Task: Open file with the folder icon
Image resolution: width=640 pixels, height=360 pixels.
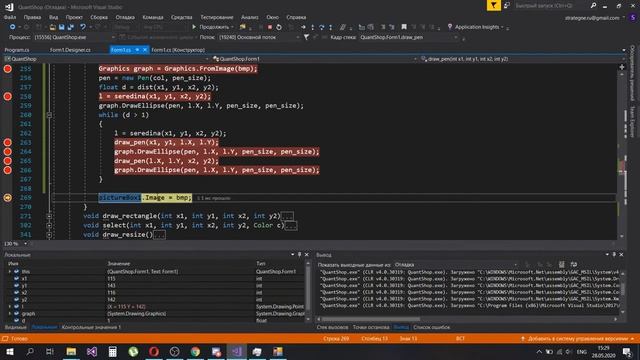Action: click(x=53, y=27)
